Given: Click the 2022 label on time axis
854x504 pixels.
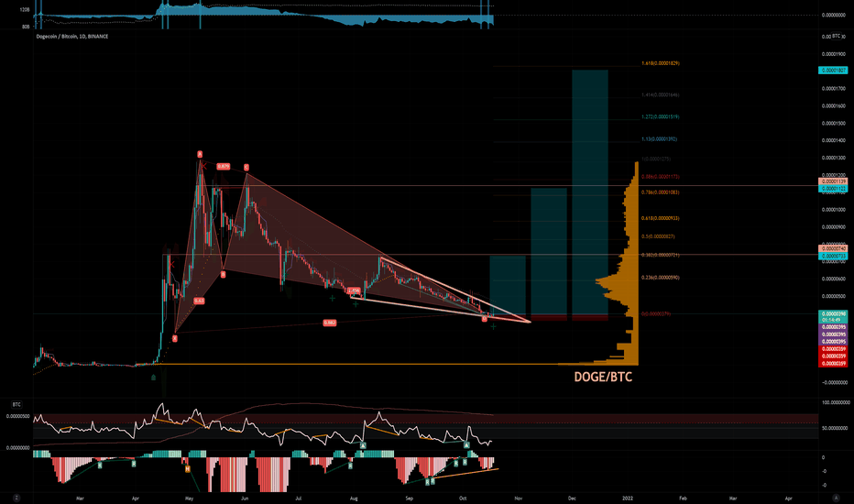Looking at the screenshot, I should click(628, 498).
